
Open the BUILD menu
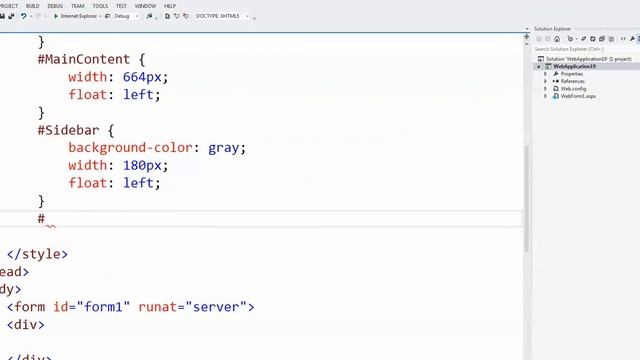[x=33, y=6]
